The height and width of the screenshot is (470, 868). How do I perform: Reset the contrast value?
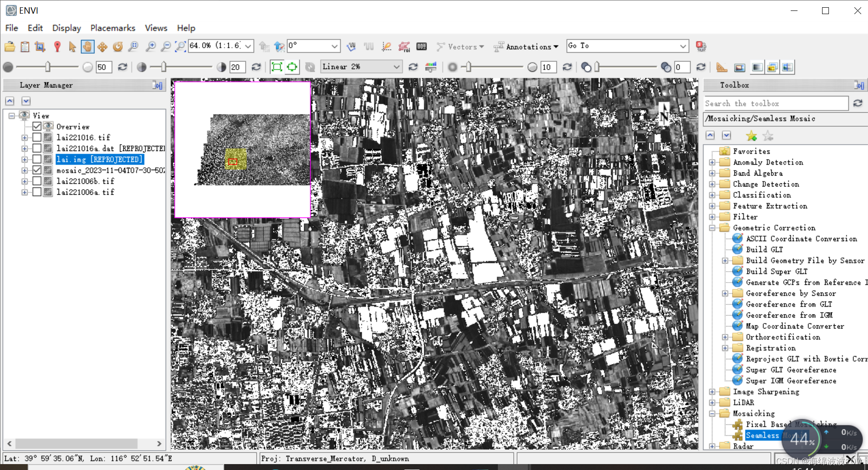(x=256, y=67)
